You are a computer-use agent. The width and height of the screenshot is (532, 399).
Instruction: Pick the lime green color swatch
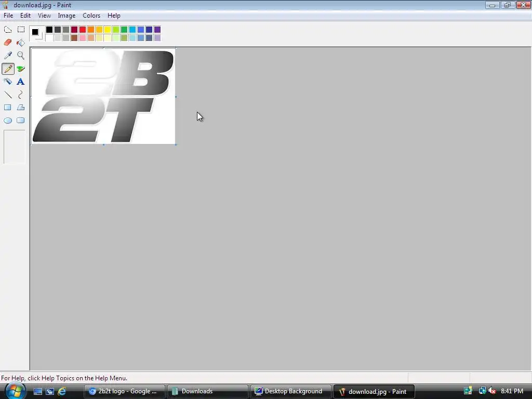pos(115,30)
